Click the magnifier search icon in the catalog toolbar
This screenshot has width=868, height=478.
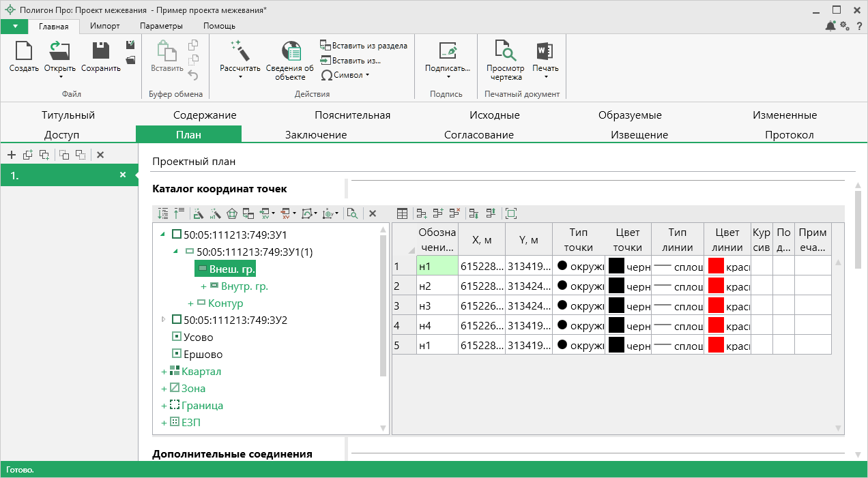pyautogui.click(x=352, y=213)
